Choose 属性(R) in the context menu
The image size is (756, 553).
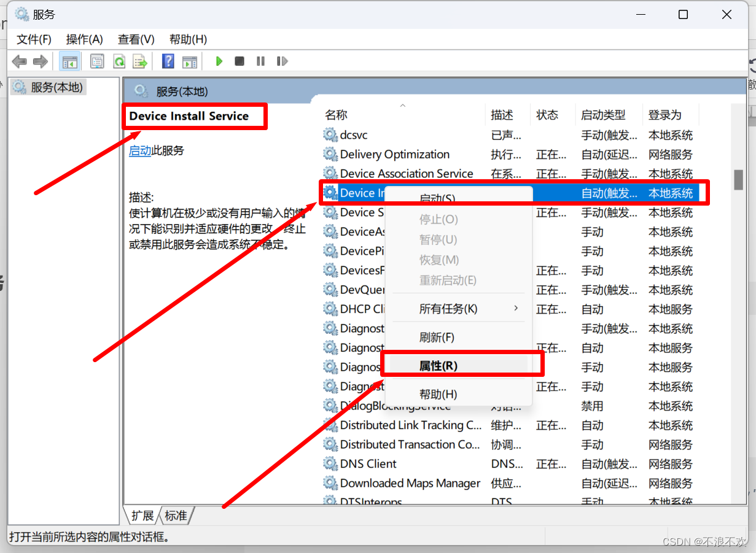(458, 366)
